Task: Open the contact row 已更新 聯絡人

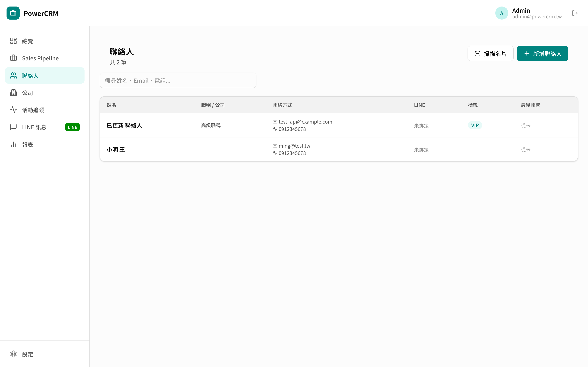Action: click(124, 125)
